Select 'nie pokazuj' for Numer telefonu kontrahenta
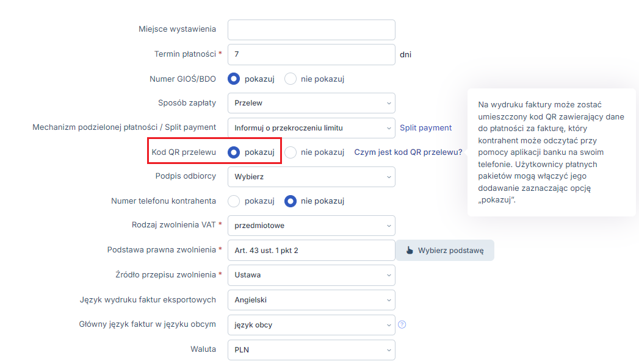Viewport: 639px width, 364px height. (x=290, y=201)
